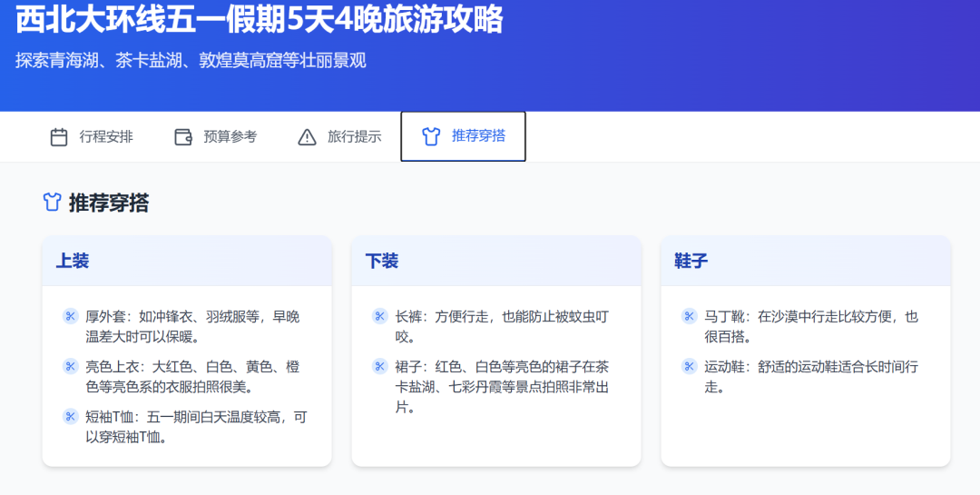
Task: Click scissors icon next to 长裤 item
Action: point(379,316)
